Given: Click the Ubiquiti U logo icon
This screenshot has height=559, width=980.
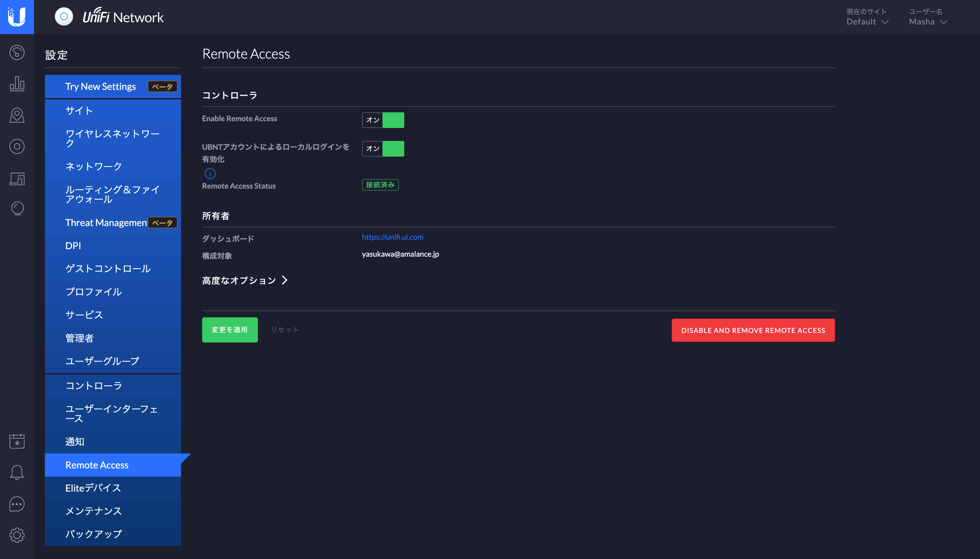Looking at the screenshot, I should click(17, 17).
